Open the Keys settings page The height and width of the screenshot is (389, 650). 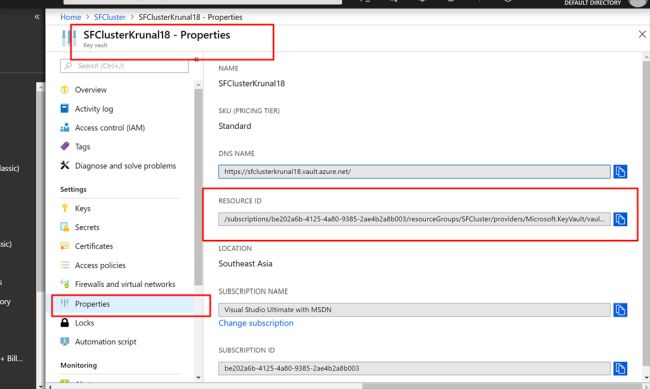pyautogui.click(x=82, y=208)
